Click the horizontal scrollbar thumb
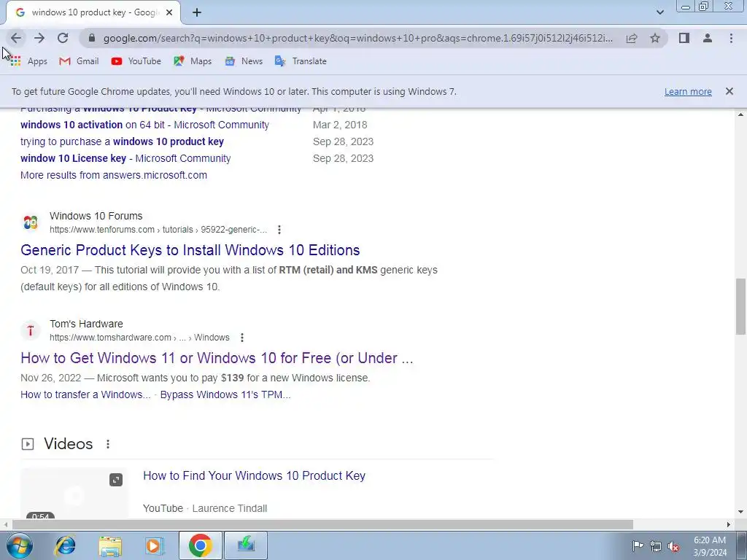This screenshot has width=747, height=560. [x=322, y=525]
